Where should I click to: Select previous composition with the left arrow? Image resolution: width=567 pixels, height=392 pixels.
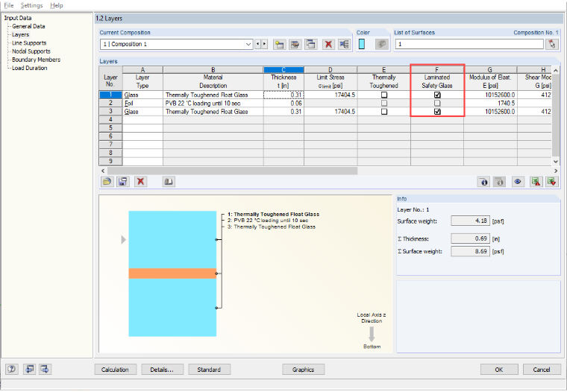[258, 44]
